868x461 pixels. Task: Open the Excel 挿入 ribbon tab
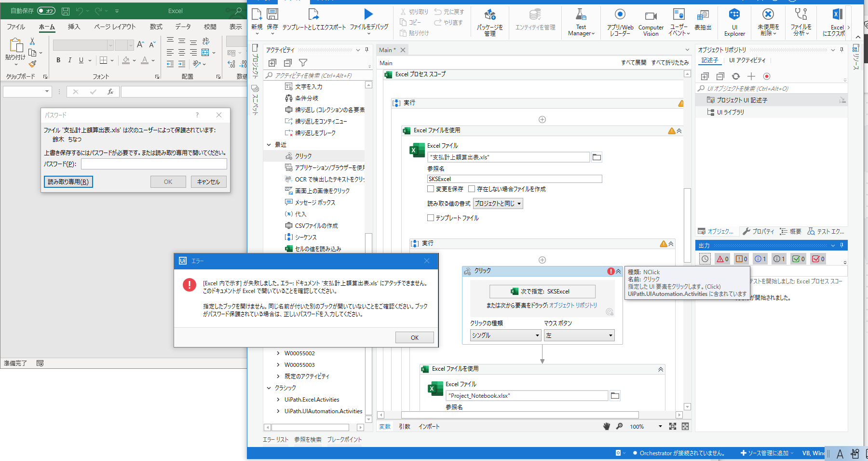[74, 27]
